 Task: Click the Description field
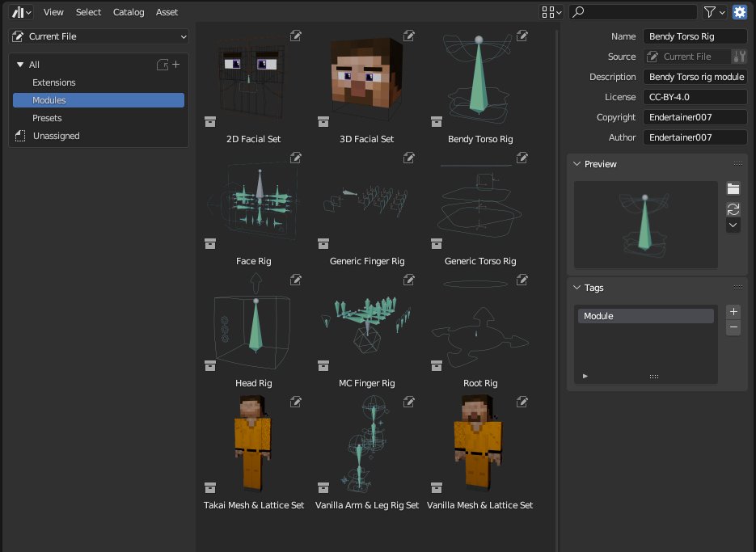tap(695, 77)
